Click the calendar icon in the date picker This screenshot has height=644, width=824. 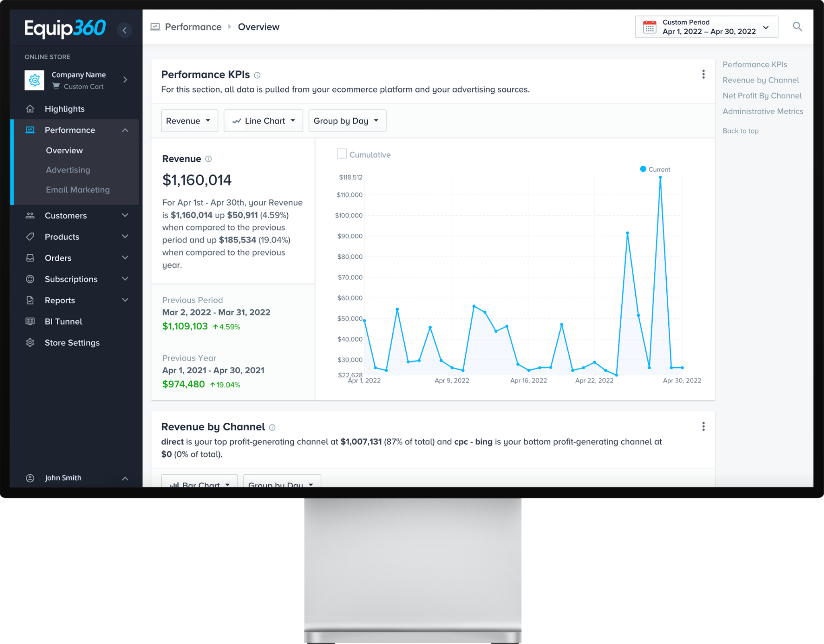pyautogui.click(x=649, y=27)
